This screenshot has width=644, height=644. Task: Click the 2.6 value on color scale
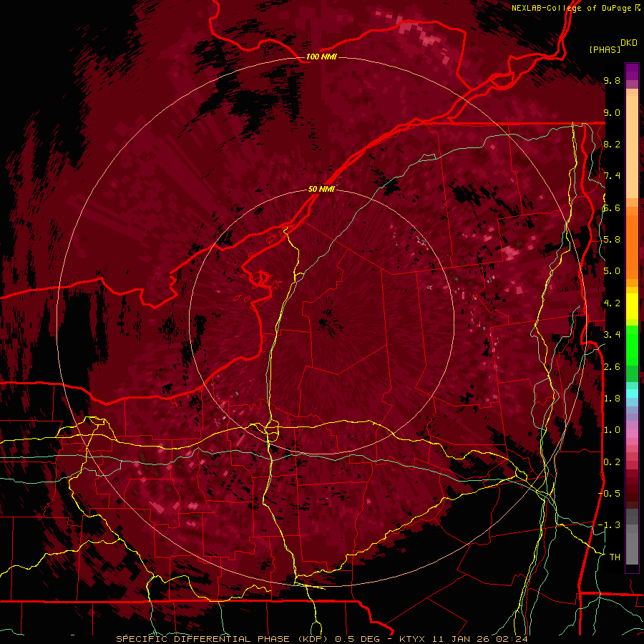coord(612,367)
